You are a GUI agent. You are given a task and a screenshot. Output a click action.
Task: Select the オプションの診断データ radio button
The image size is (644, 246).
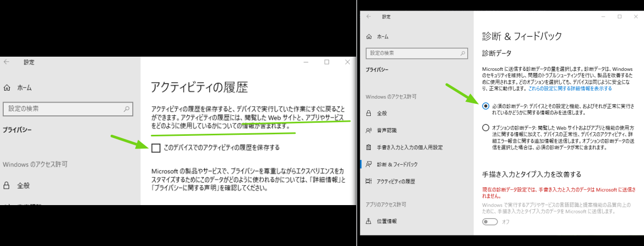tap(486, 127)
